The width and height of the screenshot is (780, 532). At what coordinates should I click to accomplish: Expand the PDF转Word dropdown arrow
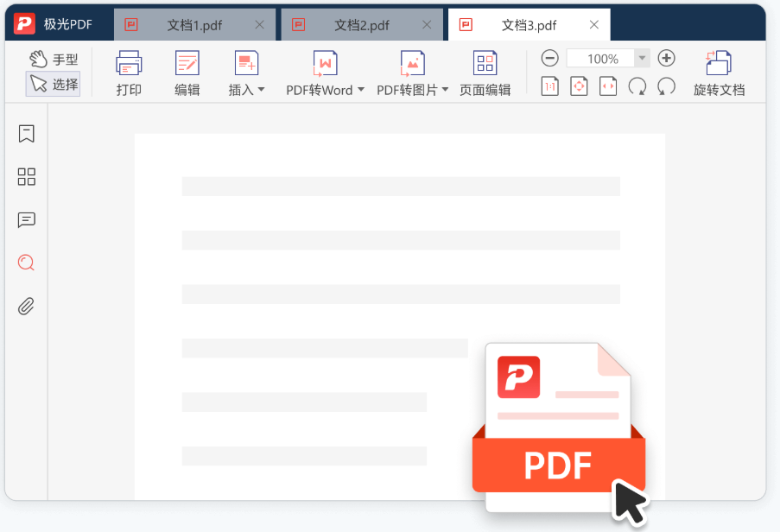pyautogui.click(x=361, y=90)
